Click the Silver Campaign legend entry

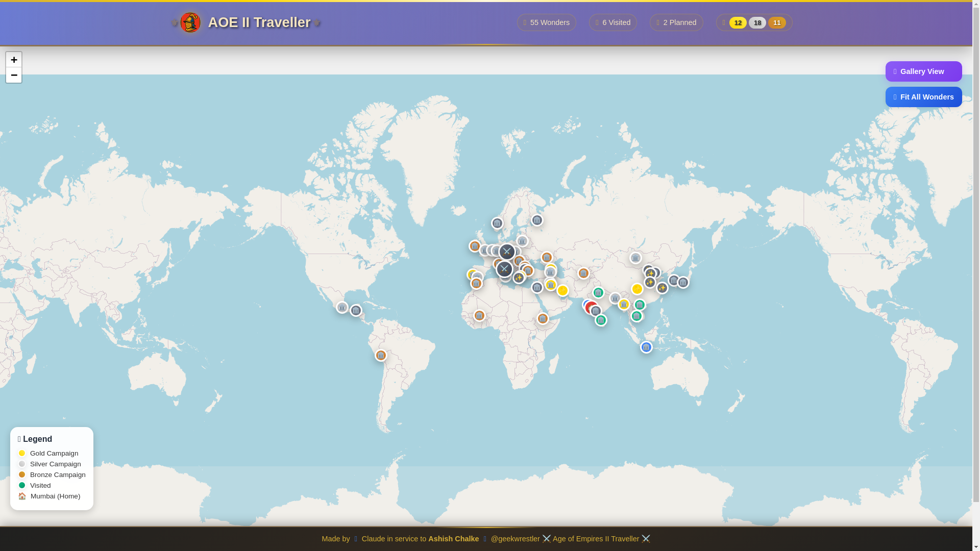coord(50,464)
